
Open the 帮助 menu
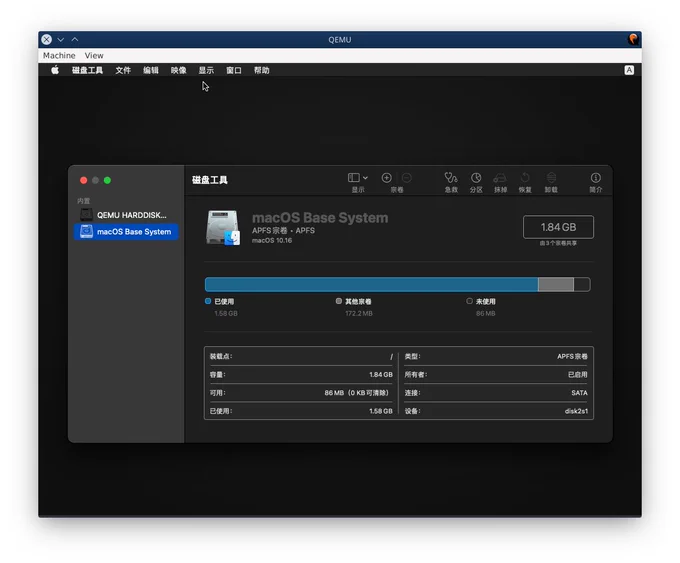click(262, 70)
